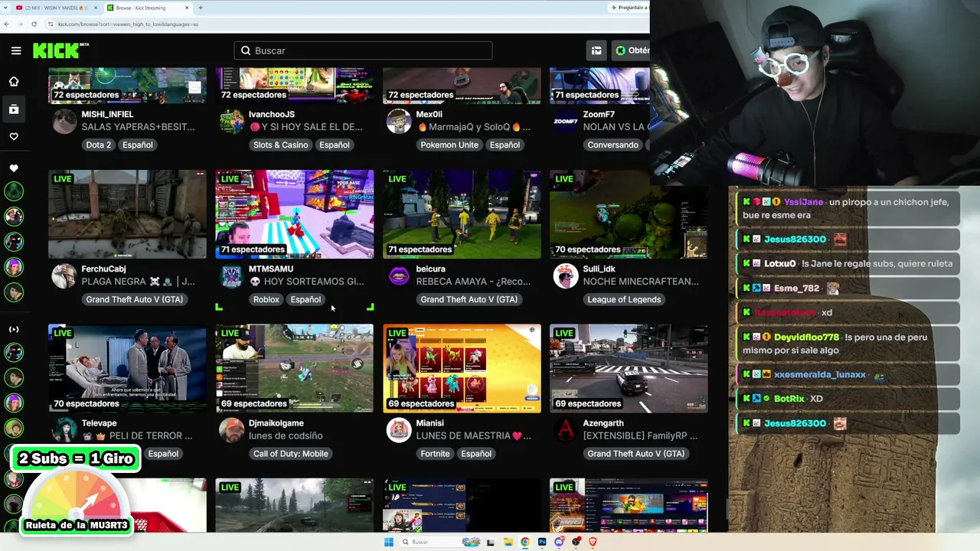This screenshot has height=551, width=980.
Task: Click the theatre layout icon beside Obtén
Action: (596, 51)
